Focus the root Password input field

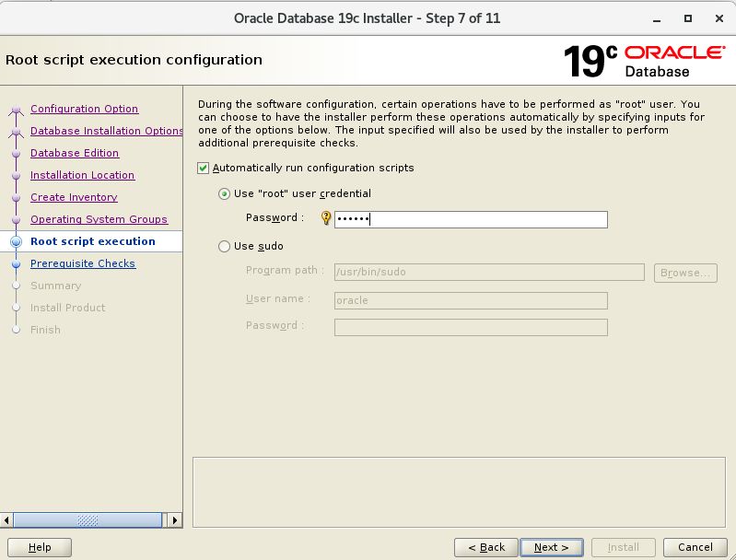[470, 219]
